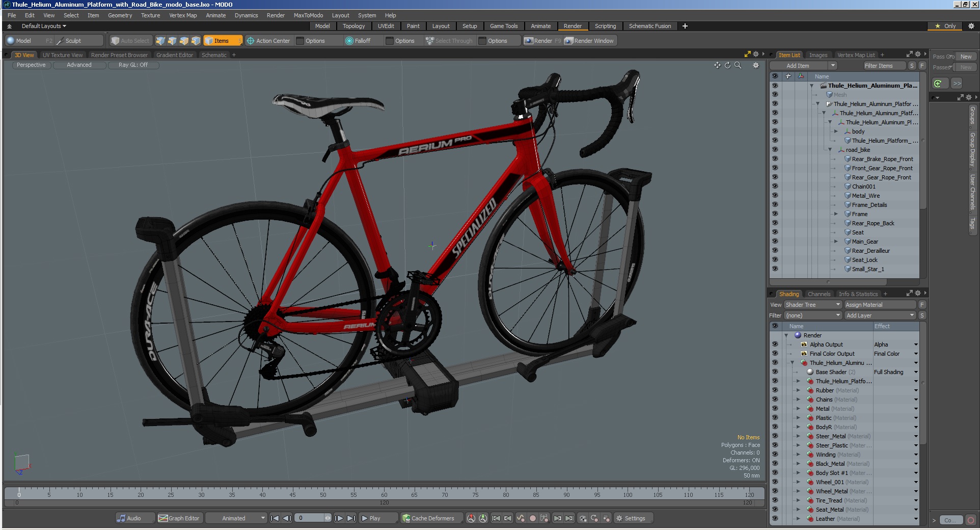Toggle visibility of Leather material layer
This screenshot has width=980, height=530.
click(775, 519)
